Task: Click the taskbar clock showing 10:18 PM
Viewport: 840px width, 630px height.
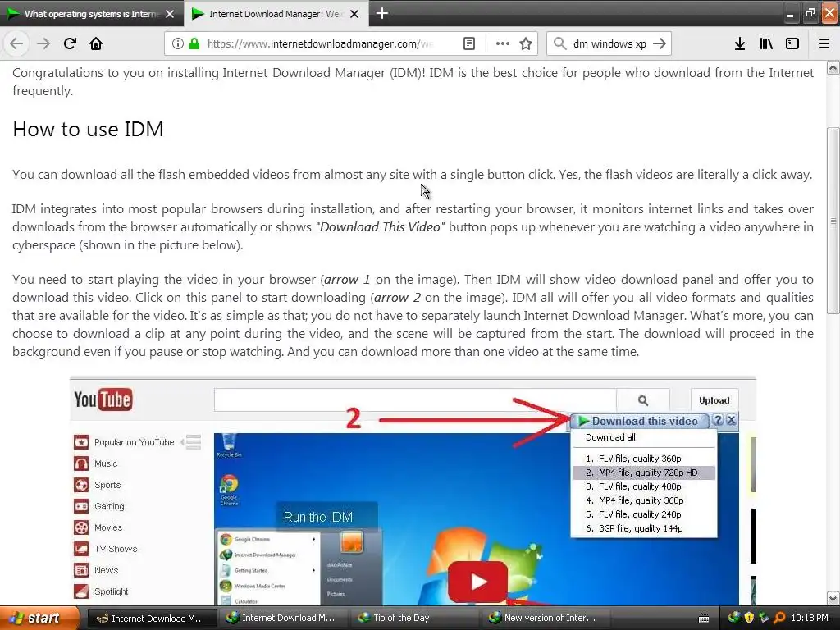Action: tap(810, 619)
